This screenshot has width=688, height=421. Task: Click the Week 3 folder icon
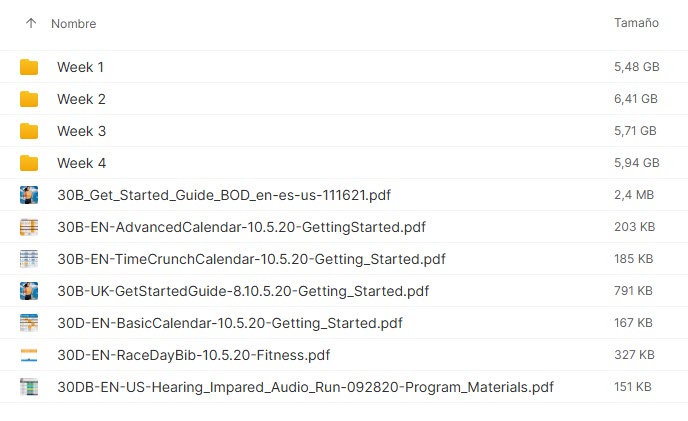[29, 131]
